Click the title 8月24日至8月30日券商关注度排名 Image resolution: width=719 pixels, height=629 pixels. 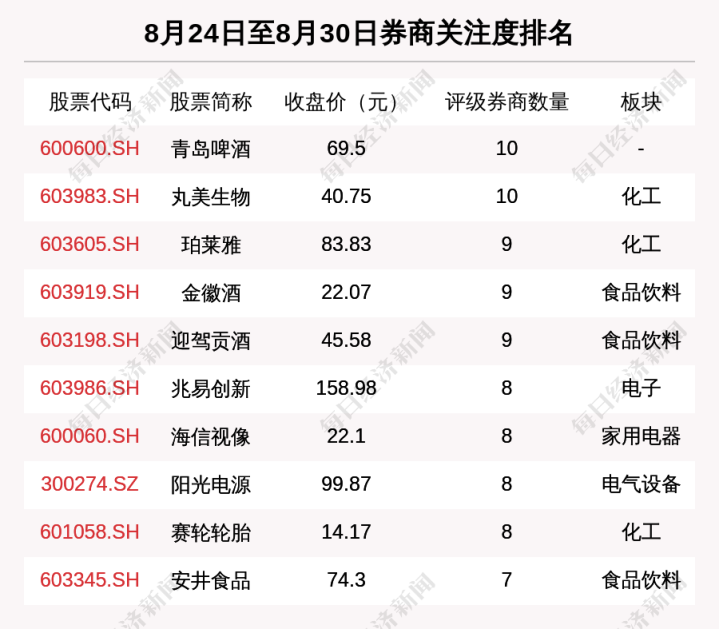(x=358, y=33)
